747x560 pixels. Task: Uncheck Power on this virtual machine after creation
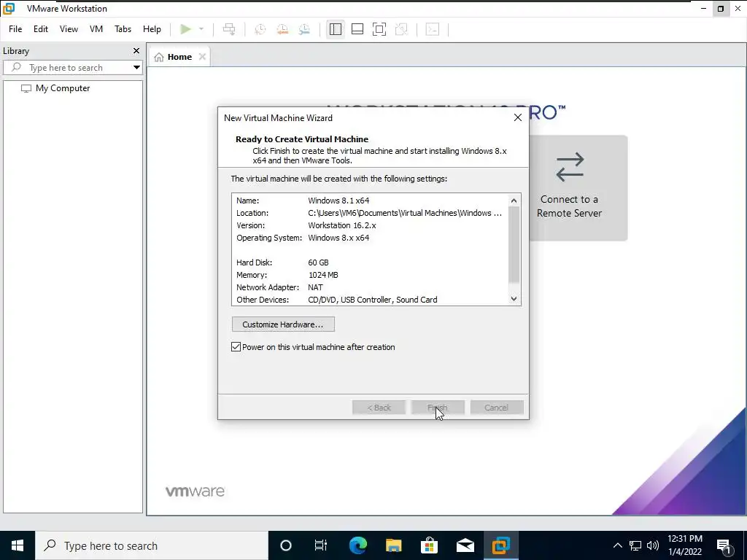point(236,347)
